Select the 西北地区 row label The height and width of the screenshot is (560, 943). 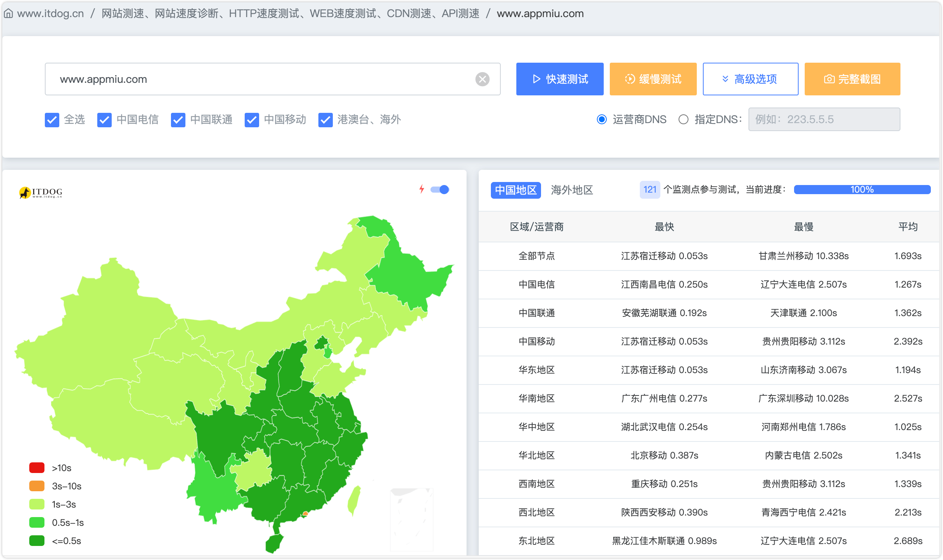[x=536, y=512]
